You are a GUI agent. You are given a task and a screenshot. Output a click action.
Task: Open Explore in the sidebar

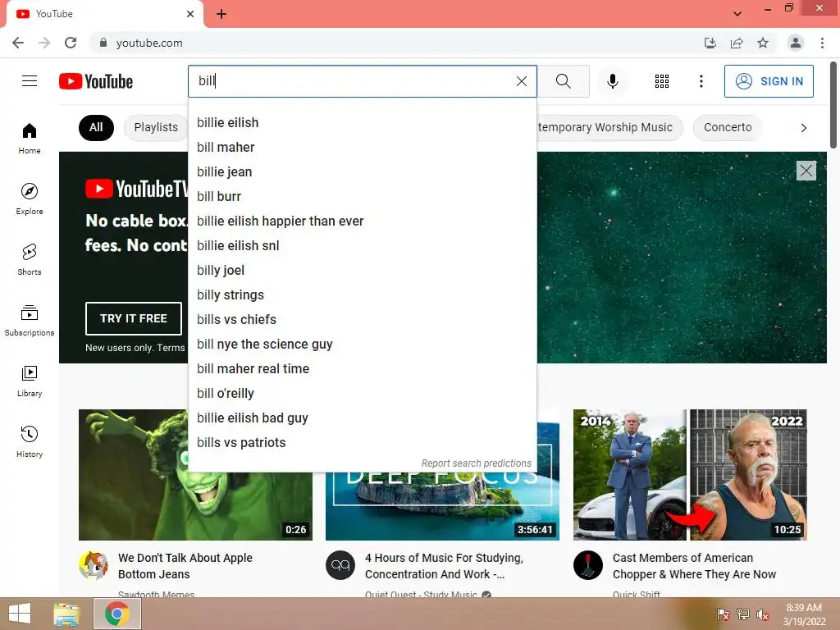[x=30, y=199]
